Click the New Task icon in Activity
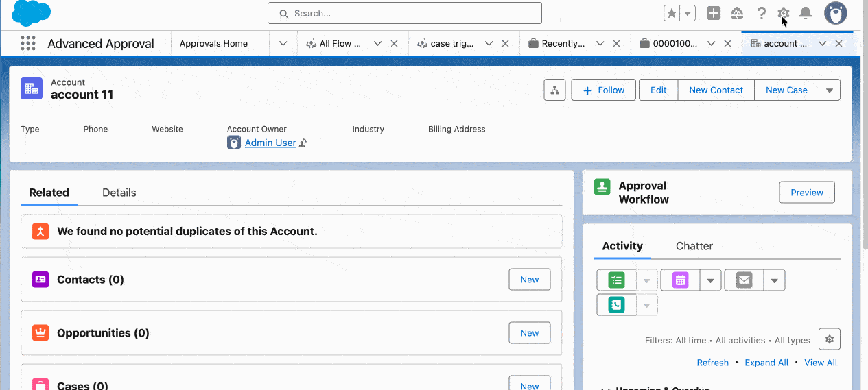 616,280
